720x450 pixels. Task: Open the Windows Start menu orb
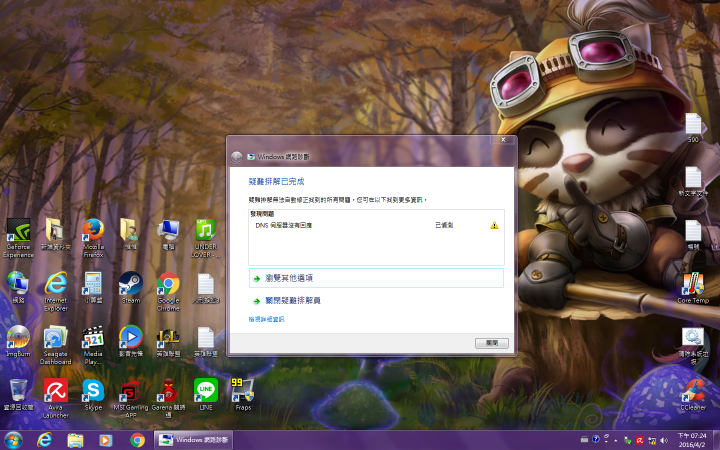point(14,440)
